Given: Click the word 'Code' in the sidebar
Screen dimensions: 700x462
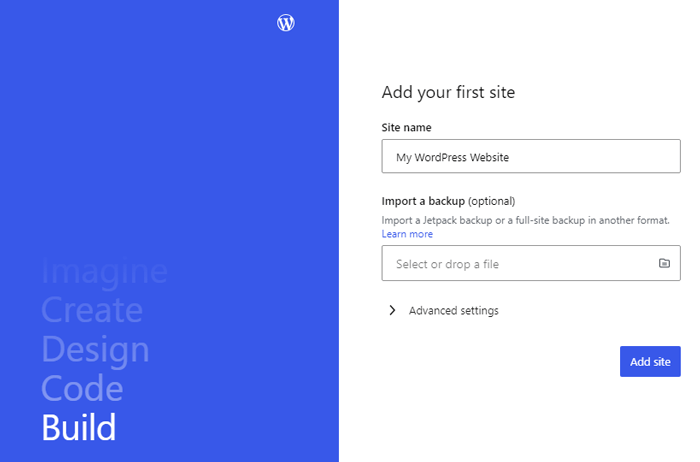Looking at the screenshot, I should click(x=82, y=388).
